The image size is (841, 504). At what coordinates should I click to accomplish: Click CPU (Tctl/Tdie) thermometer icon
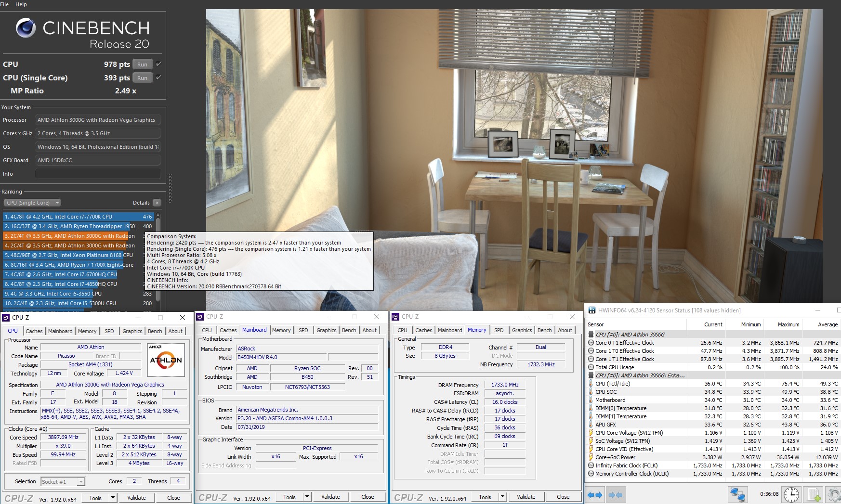(591, 384)
